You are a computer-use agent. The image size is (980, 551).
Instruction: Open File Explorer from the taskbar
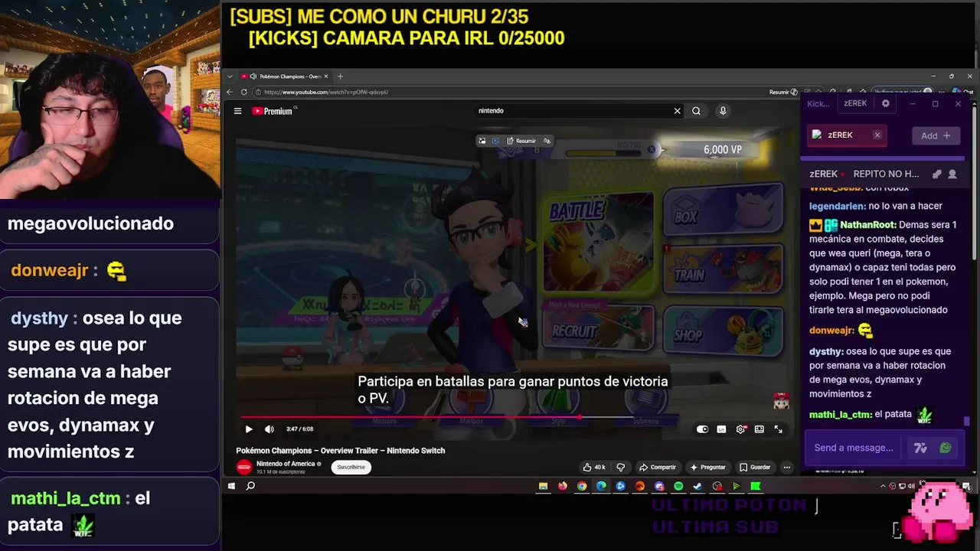543,486
